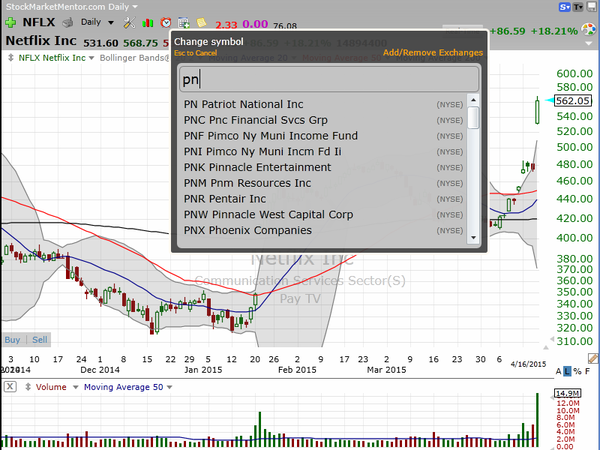Open the wrench and screwdriver chart settings
Image resolution: width=600 pixels, height=450 pixels.
pyautogui.click(x=129, y=23)
